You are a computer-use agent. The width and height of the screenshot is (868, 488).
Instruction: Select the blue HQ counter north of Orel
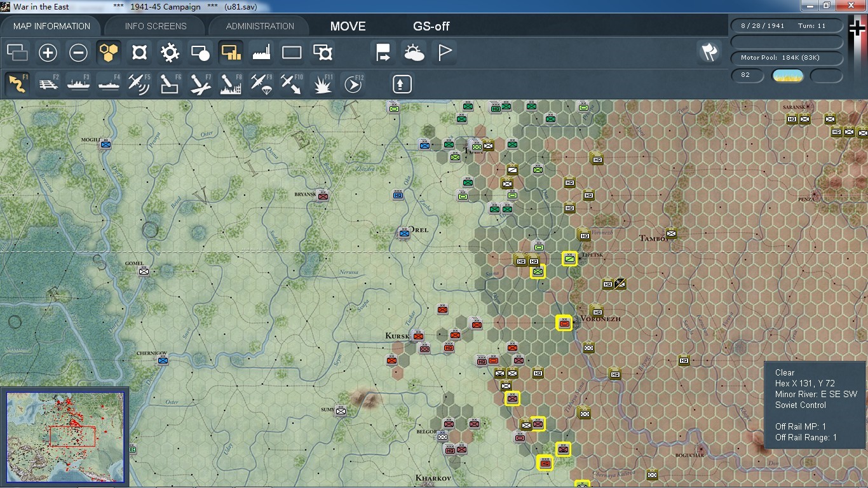click(x=398, y=194)
